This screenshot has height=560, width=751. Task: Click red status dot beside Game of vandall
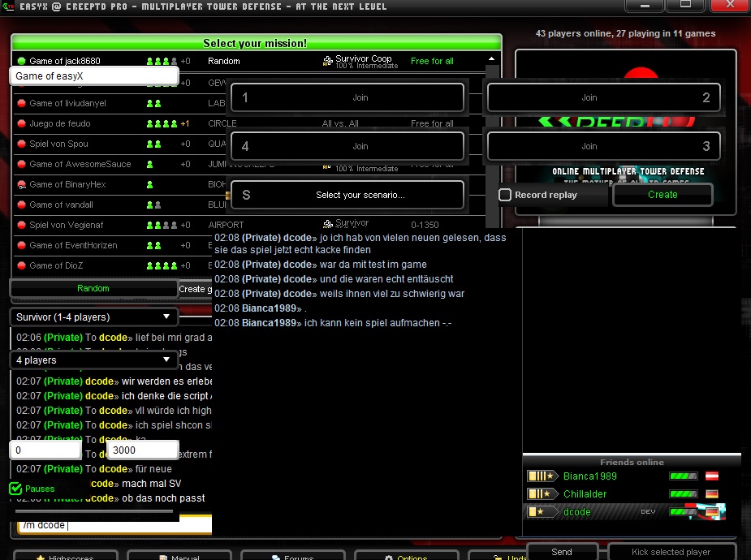point(22,205)
